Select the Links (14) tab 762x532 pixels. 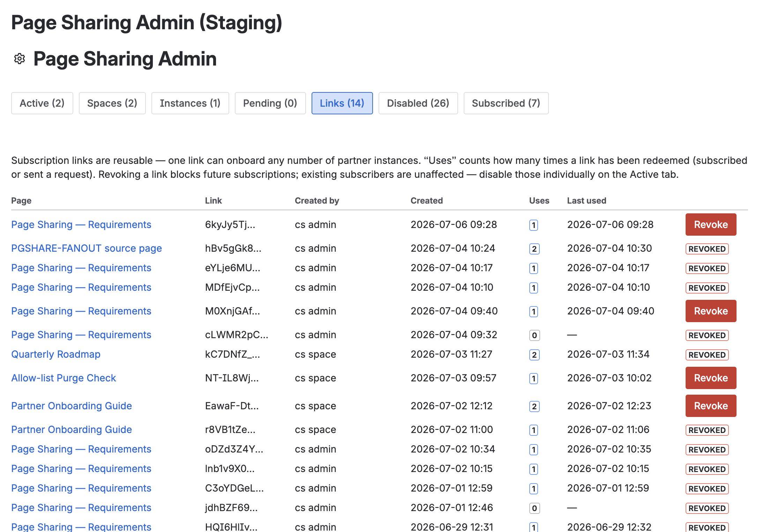pos(342,103)
